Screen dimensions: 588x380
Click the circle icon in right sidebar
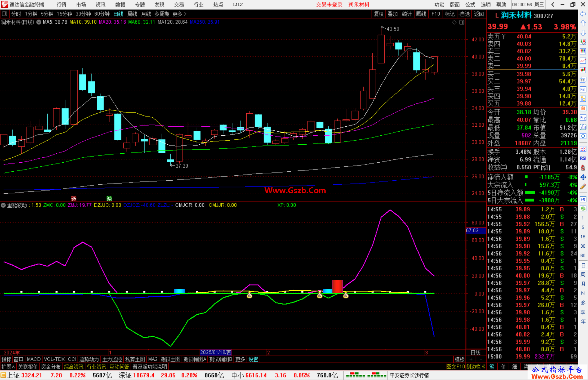pyautogui.click(x=583, y=136)
